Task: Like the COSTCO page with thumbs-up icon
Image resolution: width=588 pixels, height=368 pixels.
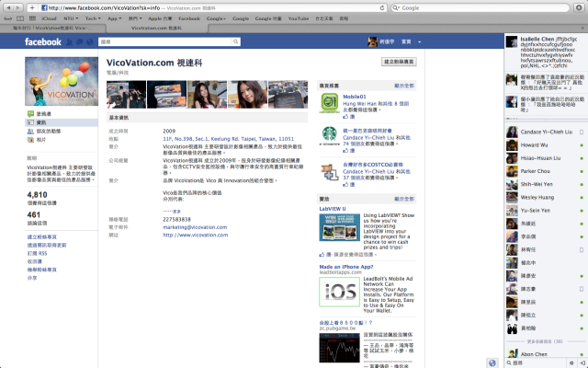Action: point(345,184)
